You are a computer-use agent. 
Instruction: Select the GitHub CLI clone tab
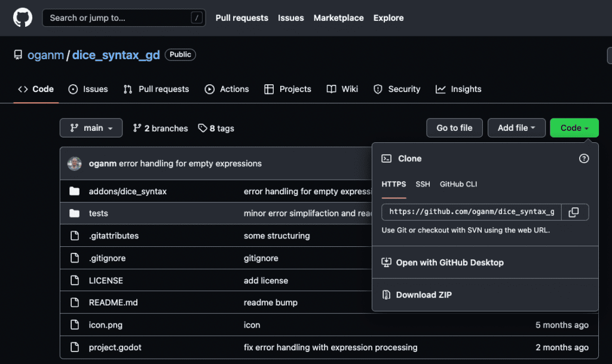pyautogui.click(x=458, y=184)
